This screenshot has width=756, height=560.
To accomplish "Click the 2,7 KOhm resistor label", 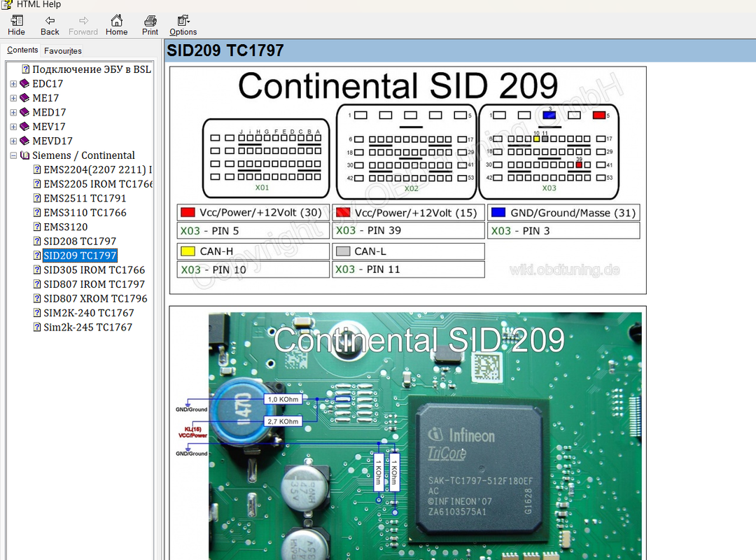I will pyautogui.click(x=283, y=421).
